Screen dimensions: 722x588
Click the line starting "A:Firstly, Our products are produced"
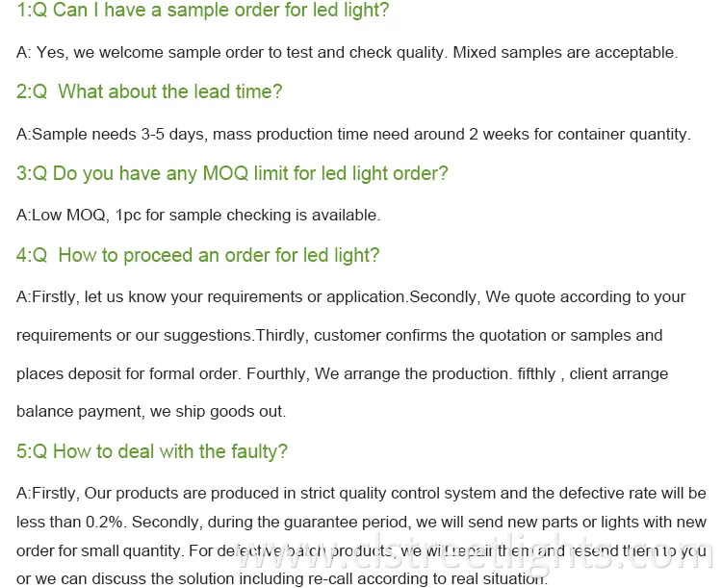point(361,493)
